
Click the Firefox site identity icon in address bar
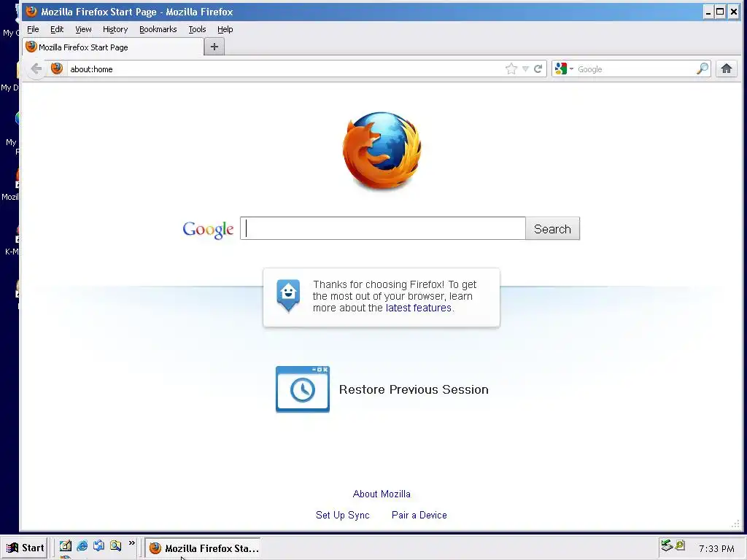point(57,69)
